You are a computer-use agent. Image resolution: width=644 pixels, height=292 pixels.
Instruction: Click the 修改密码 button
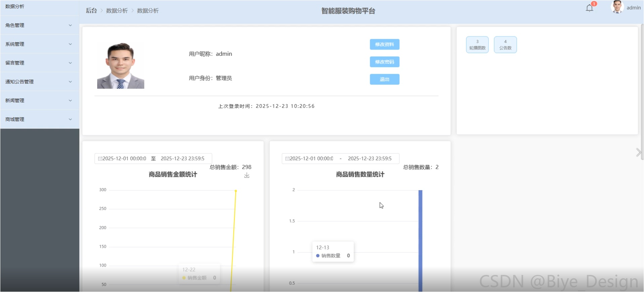pos(385,62)
